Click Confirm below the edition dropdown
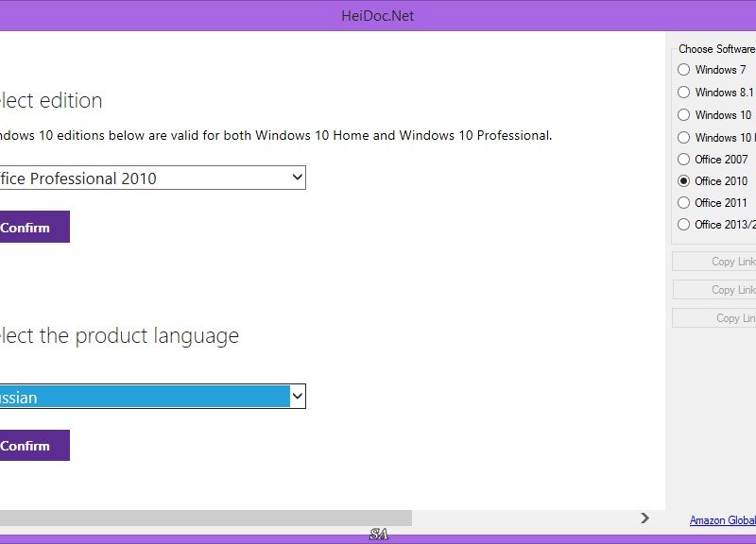The height and width of the screenshot is (544, 756). click(x=35, y=227)
